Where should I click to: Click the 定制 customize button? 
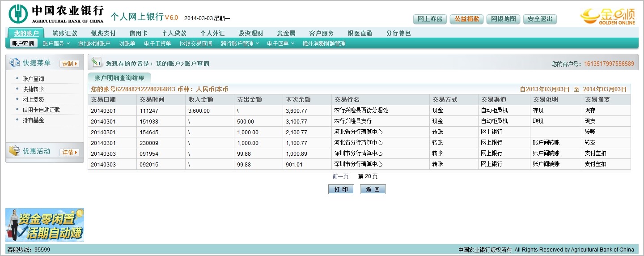point(69,64)
